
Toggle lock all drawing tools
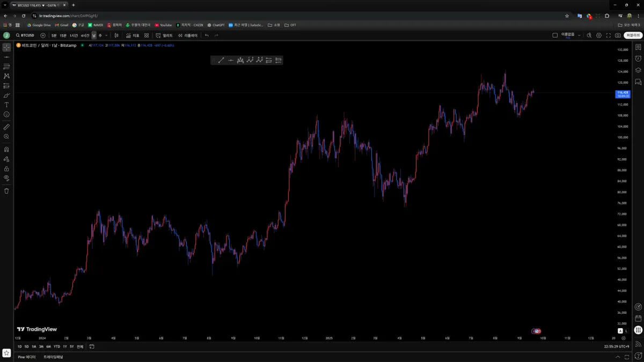(6, 168)
